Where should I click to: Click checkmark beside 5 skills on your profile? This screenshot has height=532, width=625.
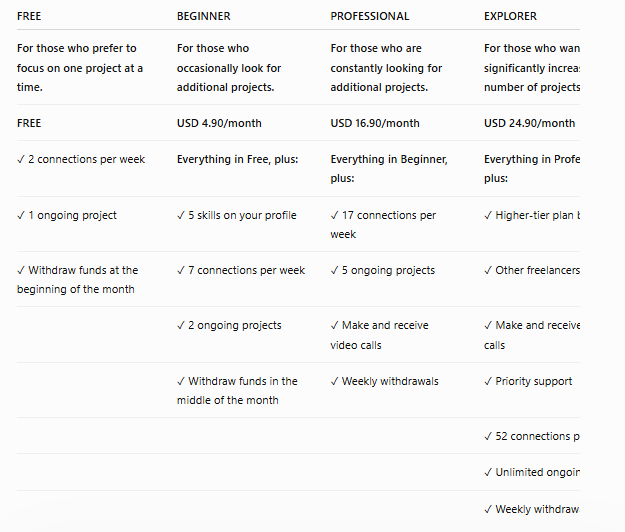[x=181, y=216]
